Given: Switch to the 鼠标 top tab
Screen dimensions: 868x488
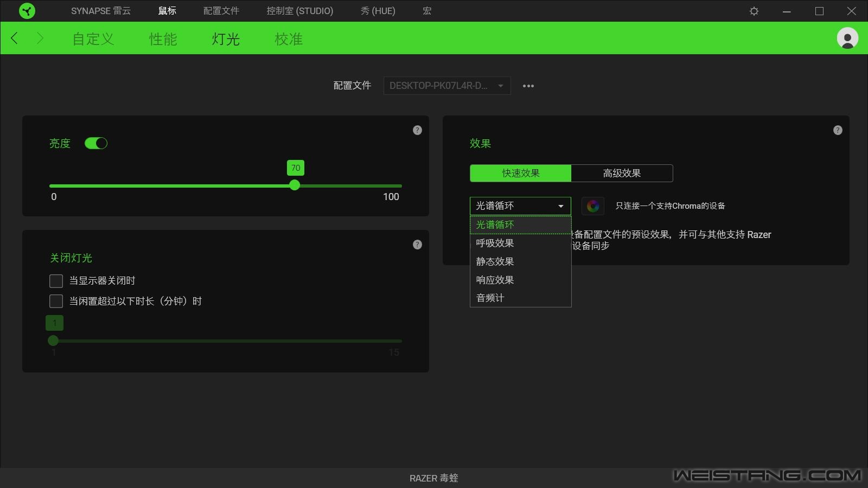Looking at the screenshot, I should tap(167, 11).
